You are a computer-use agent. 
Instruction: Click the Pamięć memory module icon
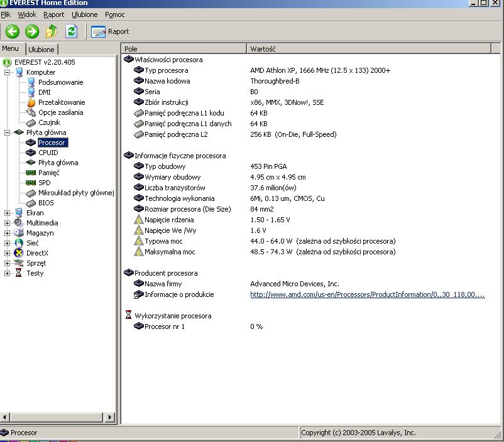(x=31, y=173)
